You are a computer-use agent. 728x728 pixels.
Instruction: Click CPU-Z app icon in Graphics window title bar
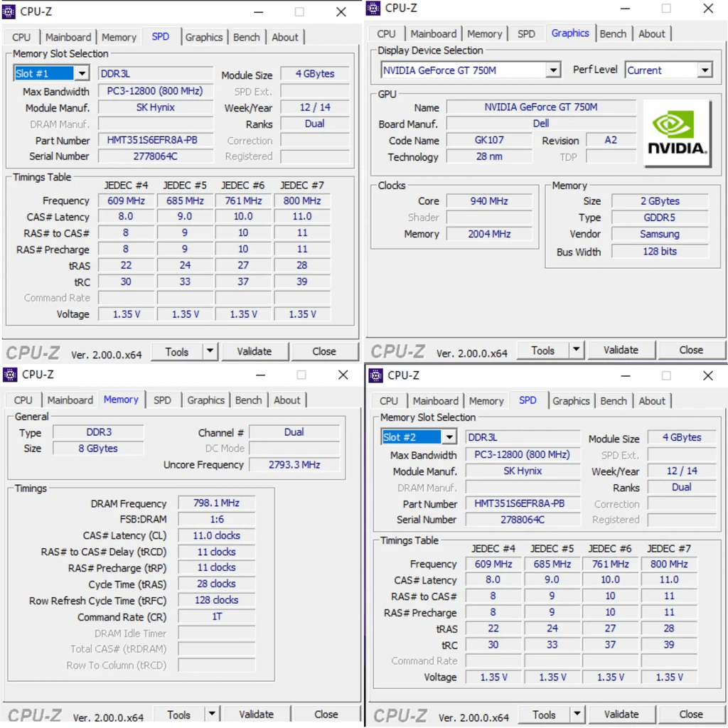tap(373, 9)
